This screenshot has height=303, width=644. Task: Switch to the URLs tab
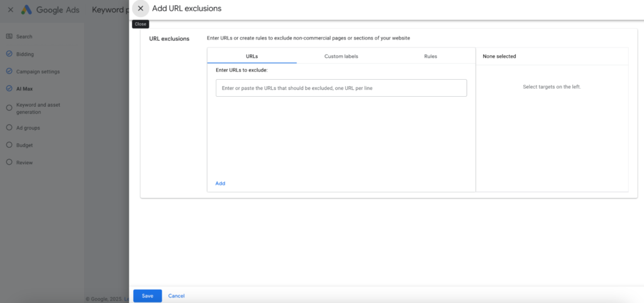[252, 56]
